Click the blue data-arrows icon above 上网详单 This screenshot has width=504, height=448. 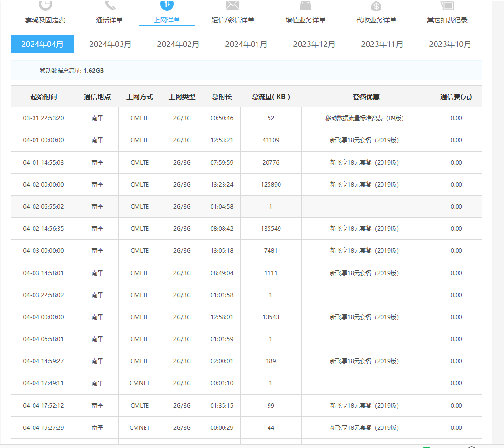pyautogui.click(x=167, y=4)
